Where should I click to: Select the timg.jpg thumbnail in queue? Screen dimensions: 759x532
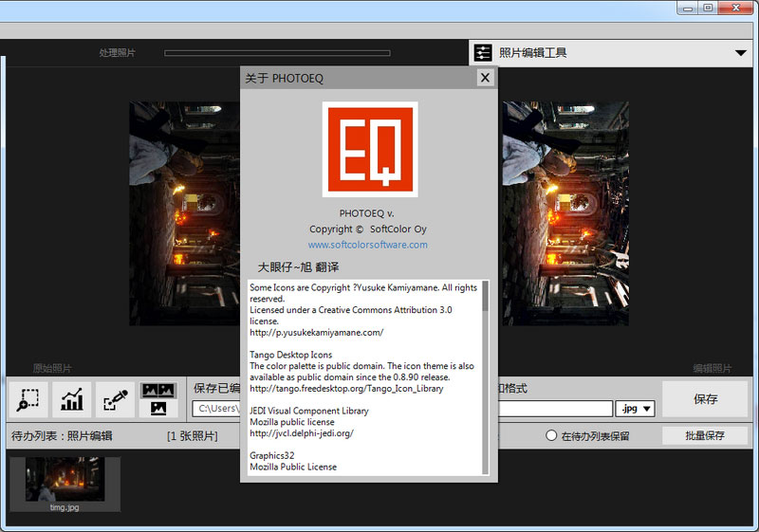click(65, 484)
